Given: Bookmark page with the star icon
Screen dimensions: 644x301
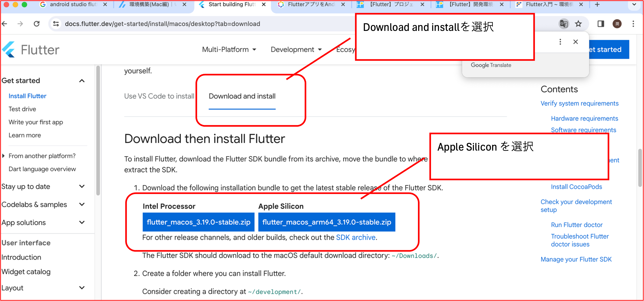Looking at the screenshot, I should tap(578, 24).
